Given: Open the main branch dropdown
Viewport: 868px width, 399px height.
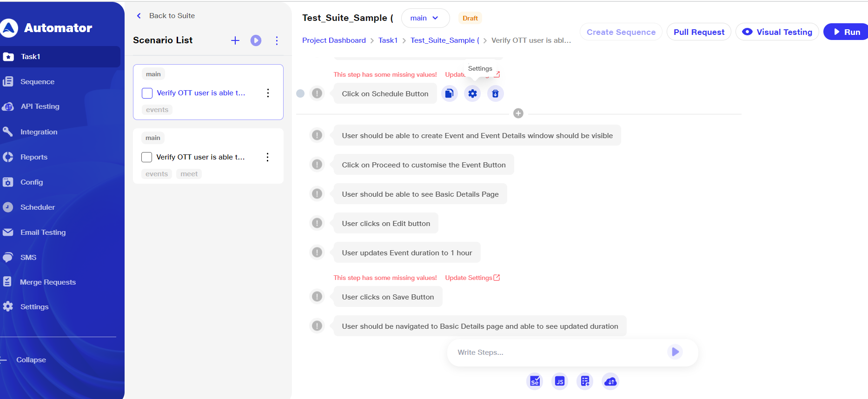Looking at the screenshot, I should pos(425,18).
